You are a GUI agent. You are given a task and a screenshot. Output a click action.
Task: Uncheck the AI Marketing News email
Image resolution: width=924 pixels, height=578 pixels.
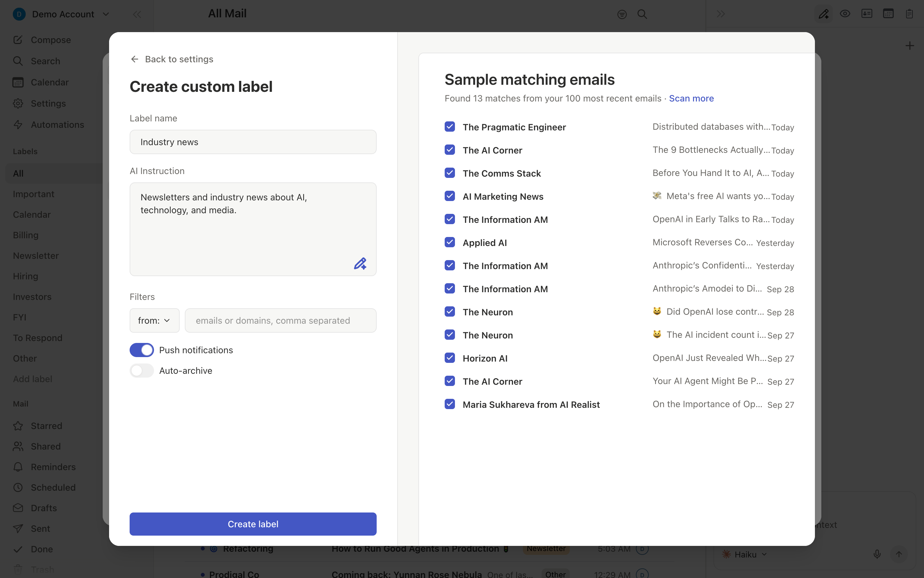pos(450,196)
